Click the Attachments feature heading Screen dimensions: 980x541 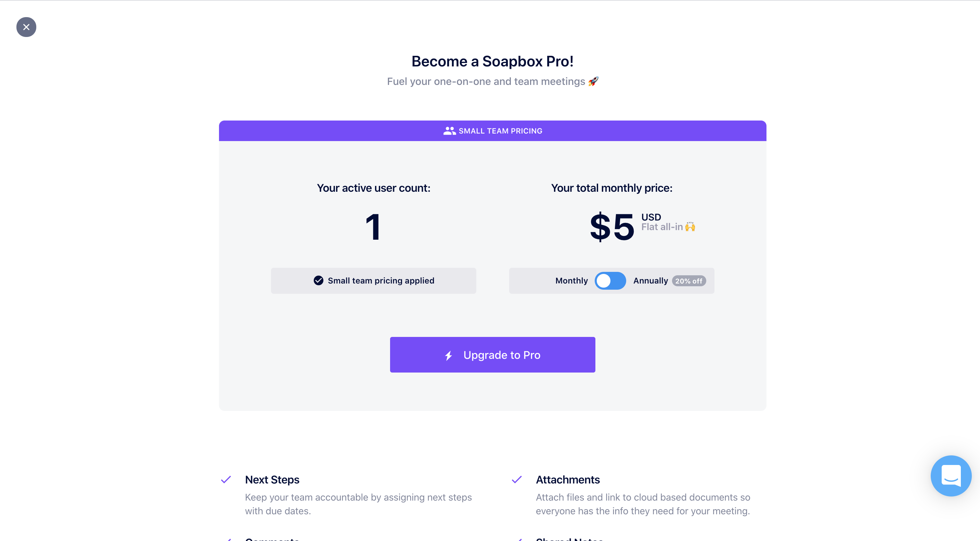(x=568, y=480)
